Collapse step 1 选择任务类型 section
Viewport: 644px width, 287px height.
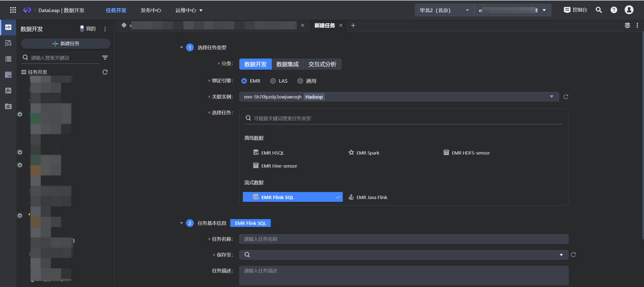181,47
